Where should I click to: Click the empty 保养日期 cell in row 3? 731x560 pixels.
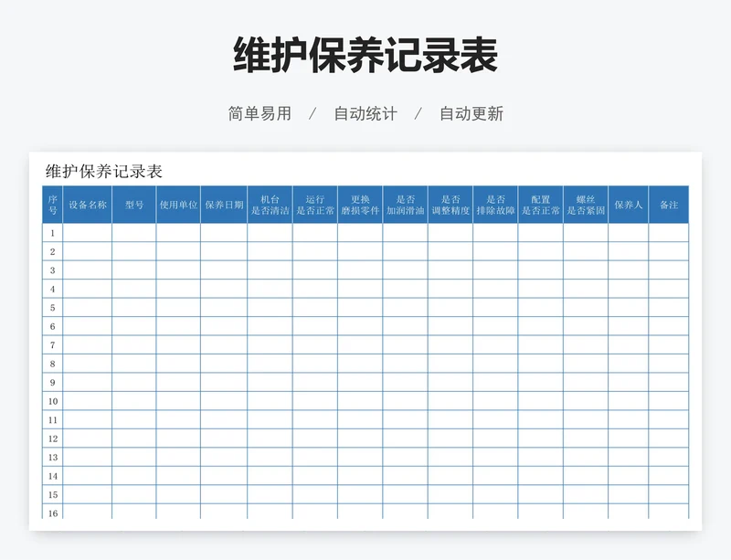(224, 270)
